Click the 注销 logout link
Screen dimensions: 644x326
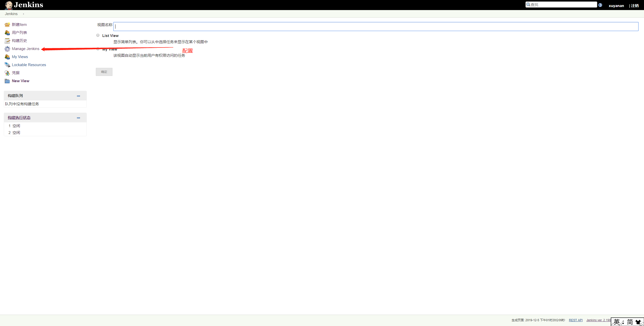[x=635, y=6]
